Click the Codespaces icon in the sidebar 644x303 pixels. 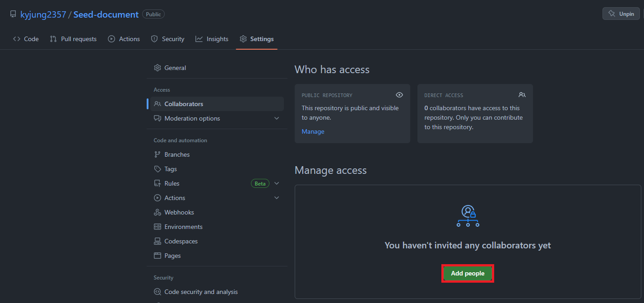pos(158,241)
